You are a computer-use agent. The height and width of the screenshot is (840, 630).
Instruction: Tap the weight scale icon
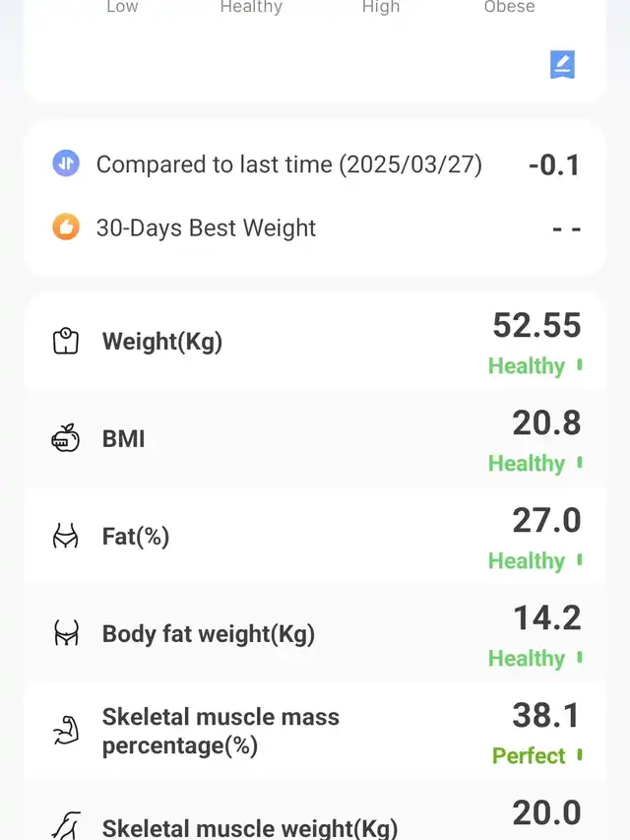tap(66, 342)
